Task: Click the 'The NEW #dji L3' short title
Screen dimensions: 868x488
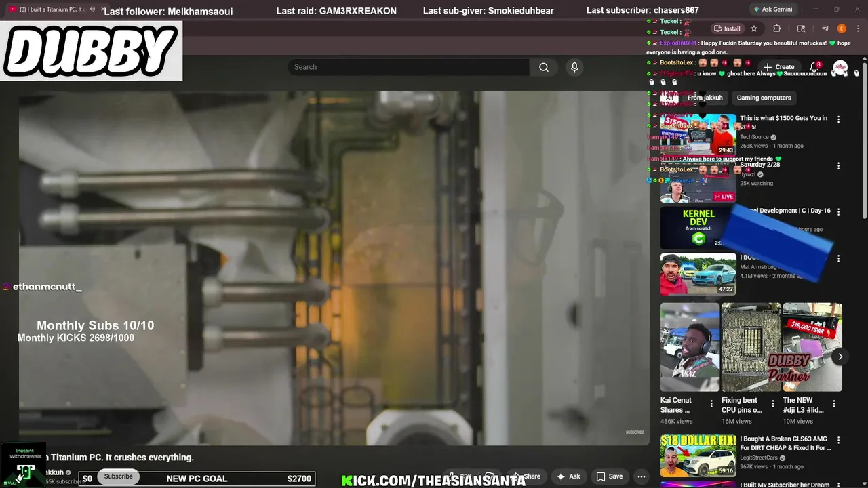Action: 803,405
